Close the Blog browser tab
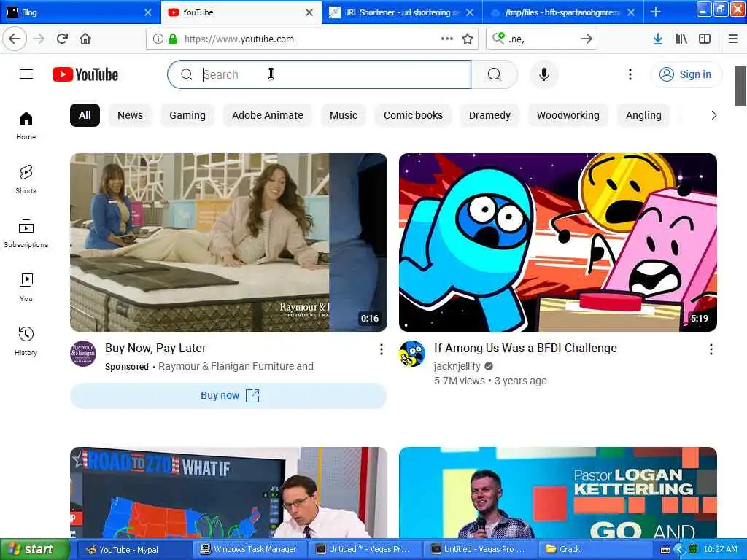The height and width of the screenshot is (560, 747). [148, 12]
